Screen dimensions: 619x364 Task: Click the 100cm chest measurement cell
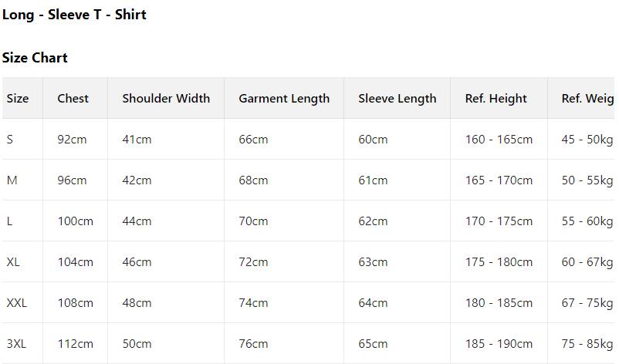[76, 221]
